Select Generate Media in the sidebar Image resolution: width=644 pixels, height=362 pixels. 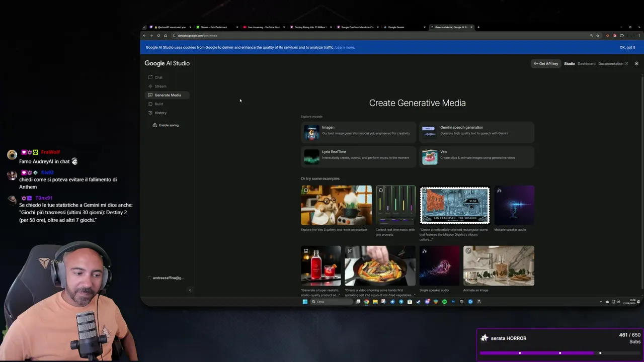click(168, 95)
